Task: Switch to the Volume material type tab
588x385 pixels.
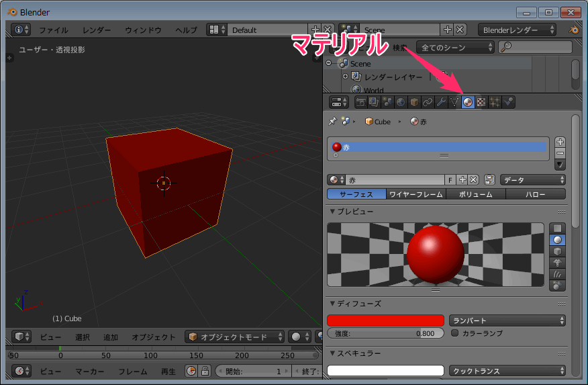Action: pos(475,194)
